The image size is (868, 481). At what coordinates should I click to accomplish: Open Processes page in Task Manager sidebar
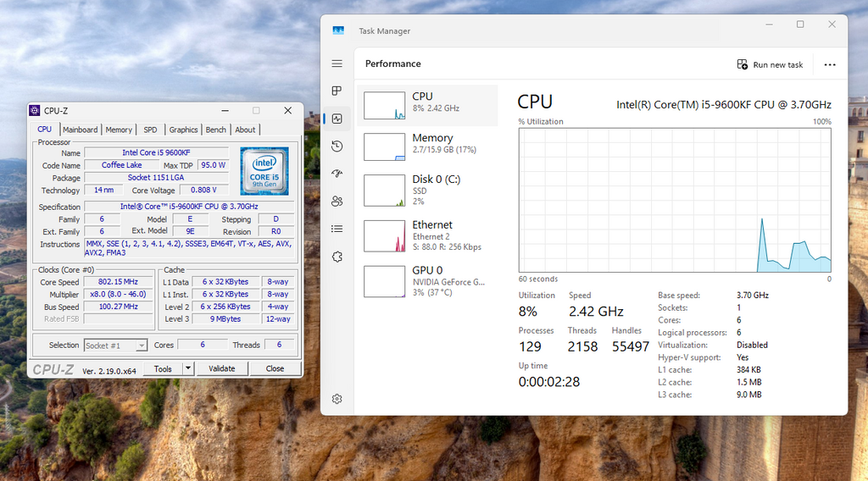pos(337,91)
